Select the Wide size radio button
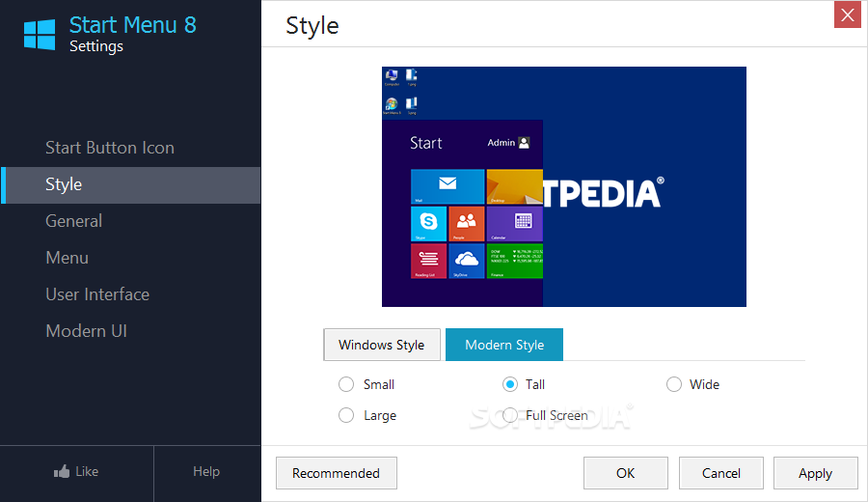868x502 pixels. (x=674, y=384)
